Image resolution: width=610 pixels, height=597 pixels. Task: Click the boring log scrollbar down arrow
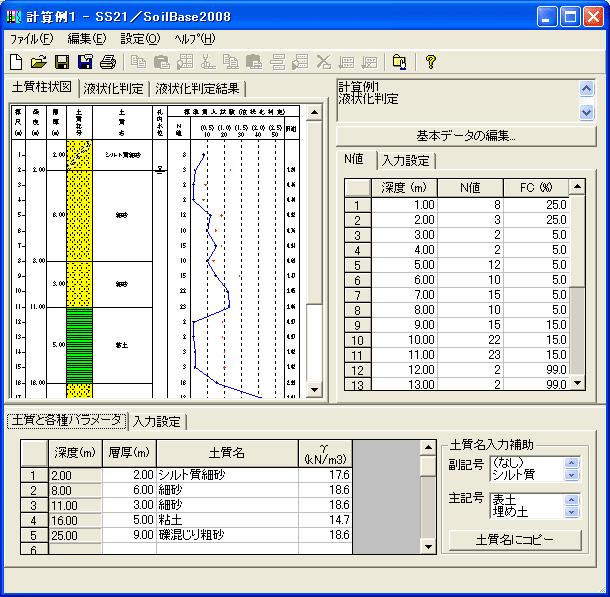pos(314,389)
